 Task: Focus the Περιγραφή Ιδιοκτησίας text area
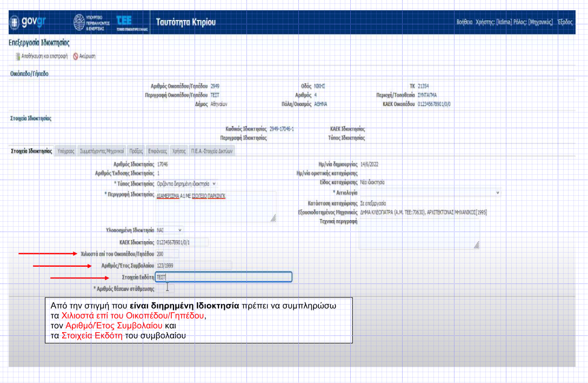point(215,207)
